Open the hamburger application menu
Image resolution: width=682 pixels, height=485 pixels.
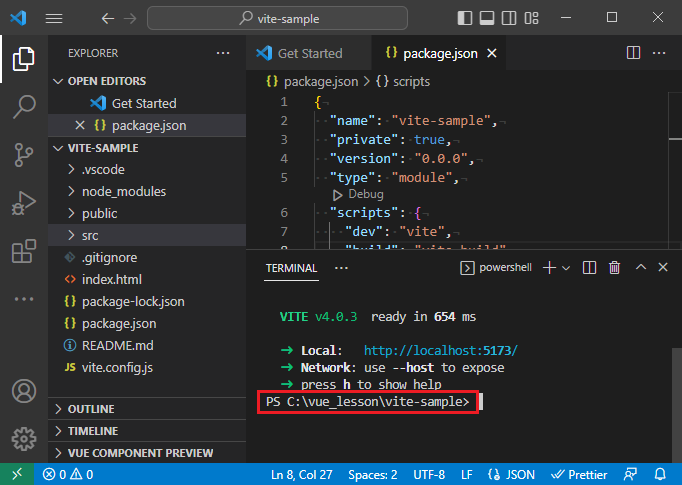(x=54, y=18)
